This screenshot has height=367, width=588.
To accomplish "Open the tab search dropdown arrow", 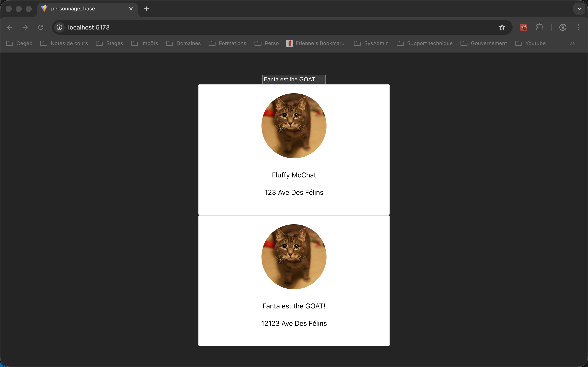I will pyautogui.click(x=579, y=8).
